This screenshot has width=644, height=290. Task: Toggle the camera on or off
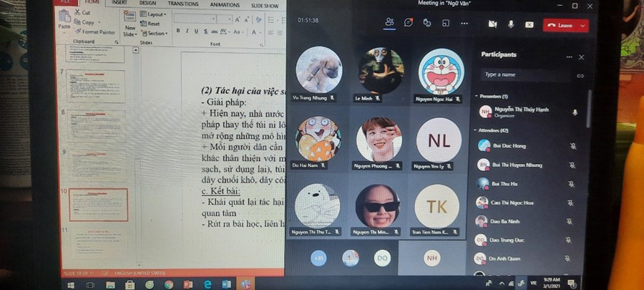click(x=492, y=24)
